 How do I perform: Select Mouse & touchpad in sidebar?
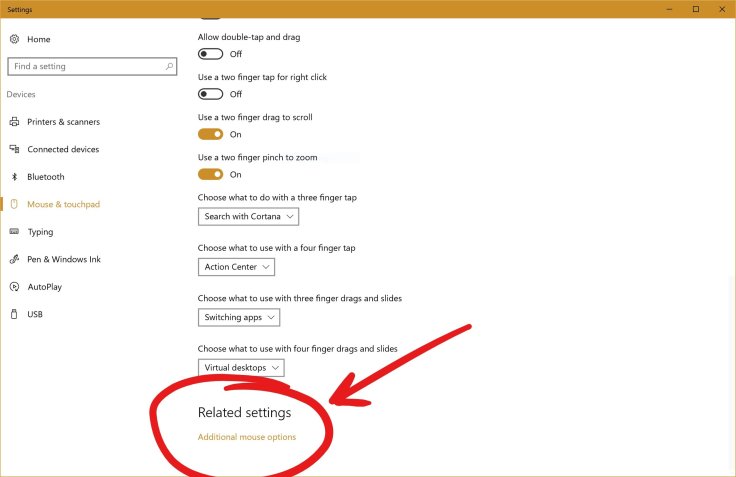tap(63, 204)
